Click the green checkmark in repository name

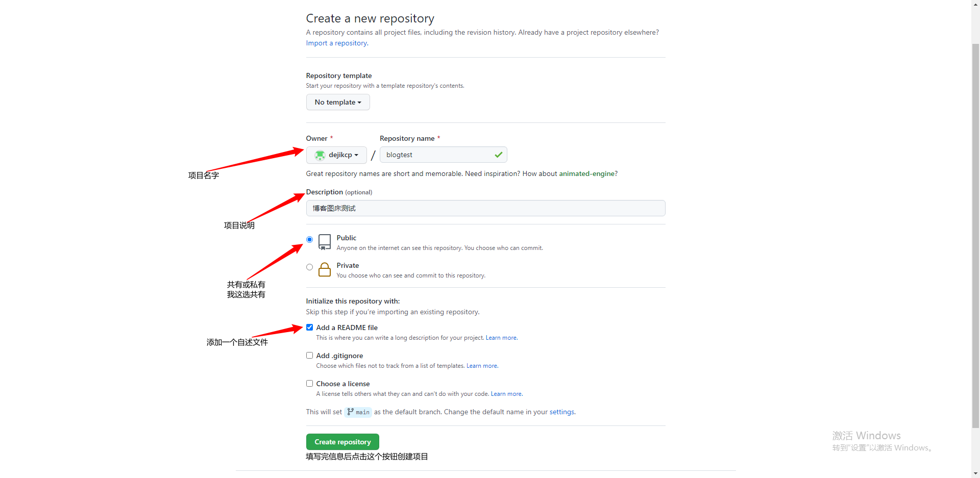coord(498,155)
